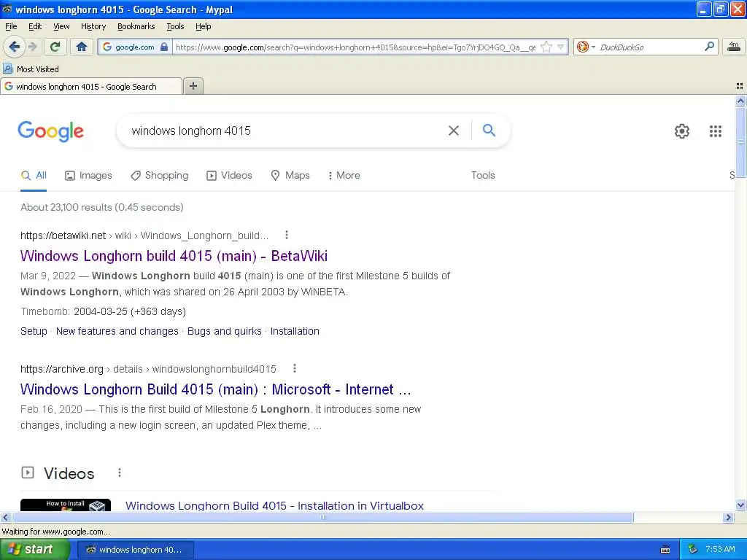Open Installation in Virtualbox video link

[x=274, y=505]
